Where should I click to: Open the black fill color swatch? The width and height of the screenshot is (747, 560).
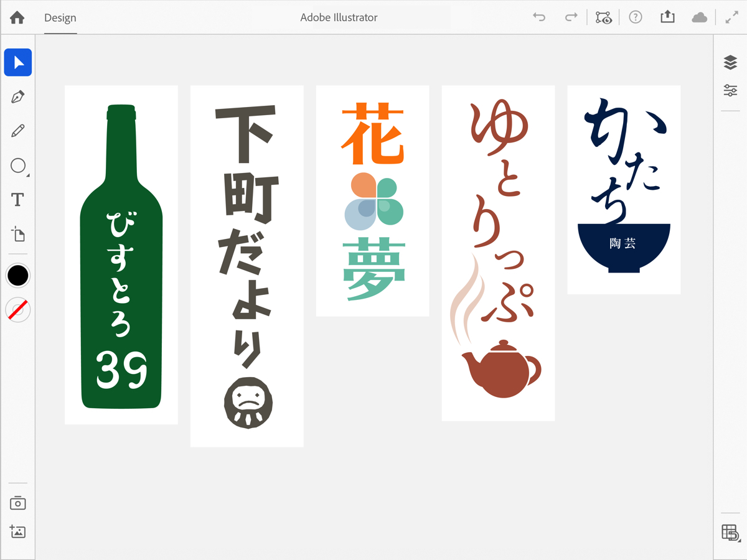(18, 275)
